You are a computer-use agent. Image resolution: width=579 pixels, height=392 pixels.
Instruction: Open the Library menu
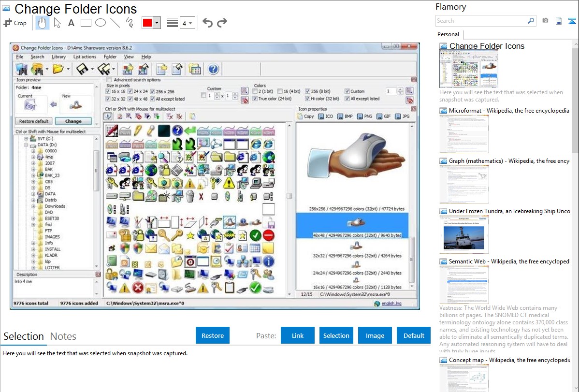tap(58, 57)
